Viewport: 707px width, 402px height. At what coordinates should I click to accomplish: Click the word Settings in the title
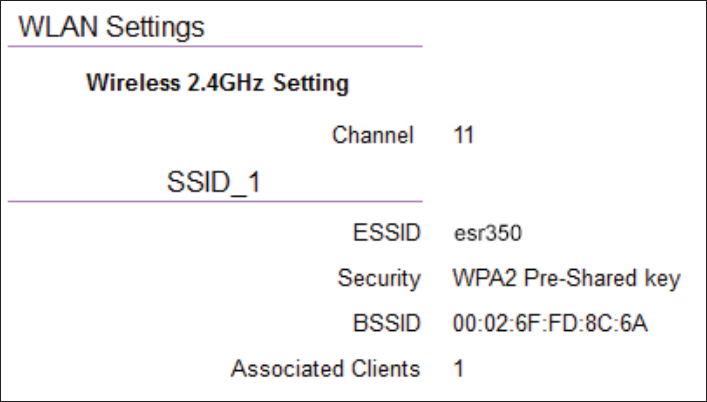[x=155, y=28]
